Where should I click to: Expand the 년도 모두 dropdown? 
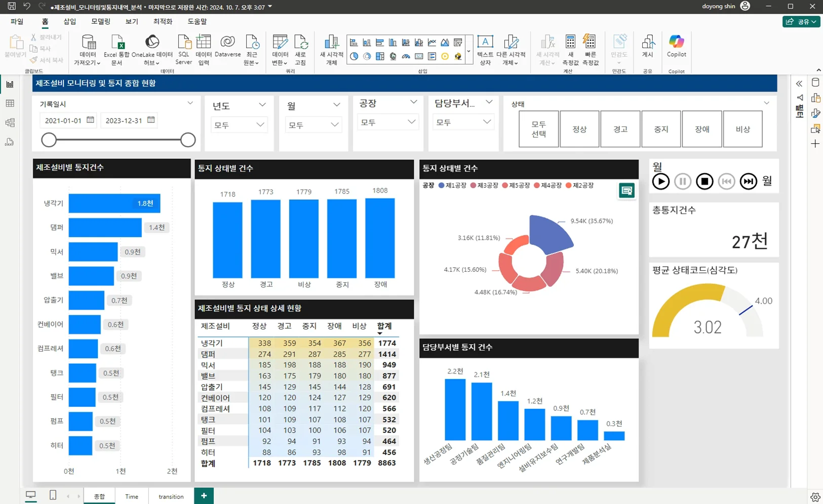[x=239, y=125]
